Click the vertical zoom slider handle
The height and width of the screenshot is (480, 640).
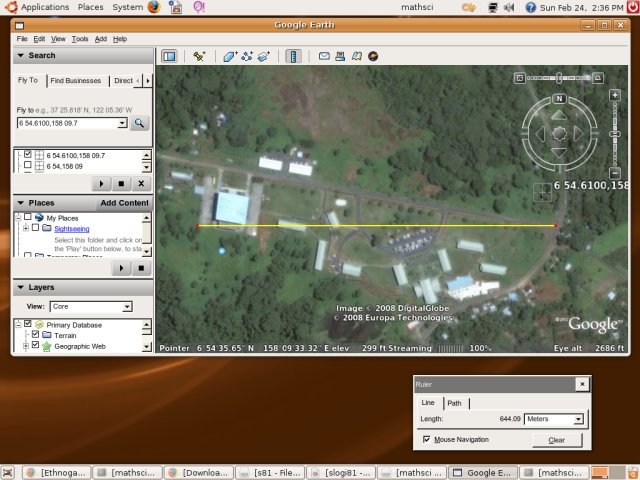click(615, 134)
